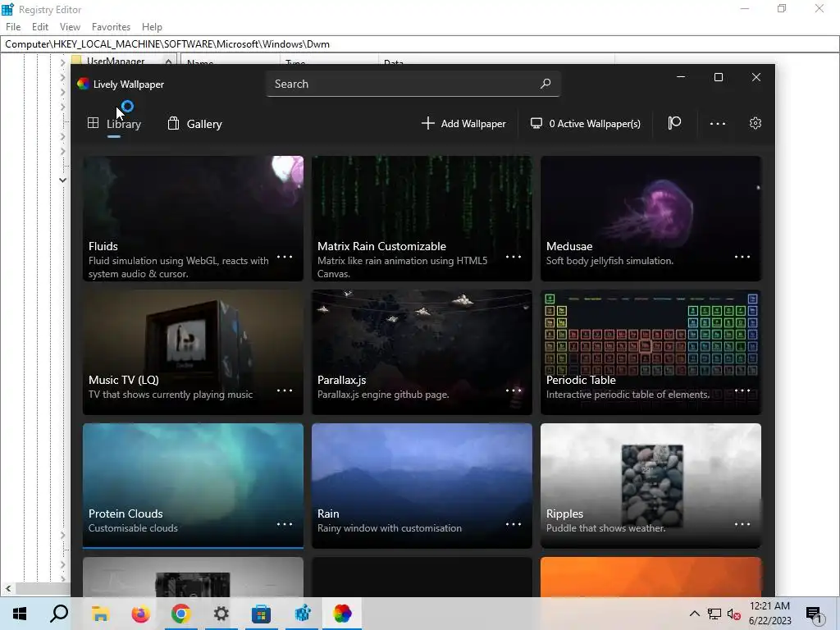Open the more options dots on Parallax.js card
The width and height of the screenshot is (840, 630).
coord(514,390)
